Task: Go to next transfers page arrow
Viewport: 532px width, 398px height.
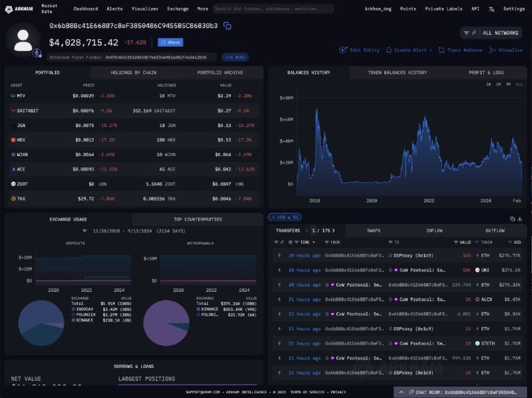Action: [334, 231]
